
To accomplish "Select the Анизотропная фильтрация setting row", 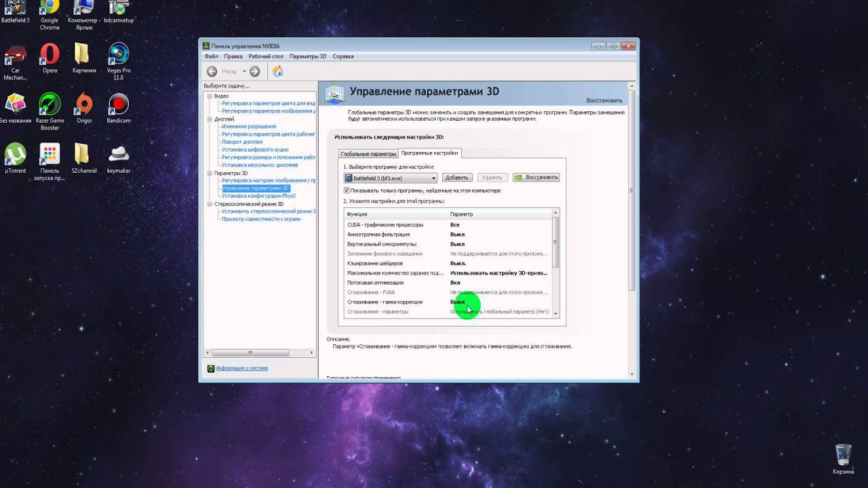I will (448, 235).
